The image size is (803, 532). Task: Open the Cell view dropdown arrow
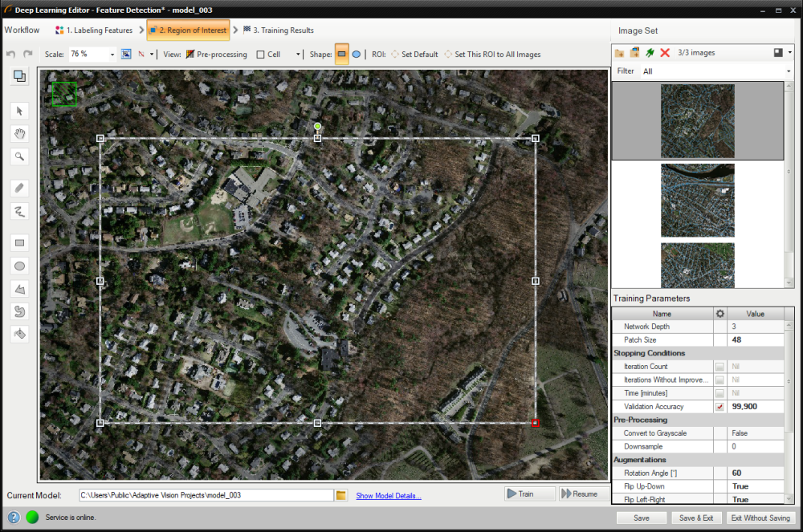click(298, 55)
